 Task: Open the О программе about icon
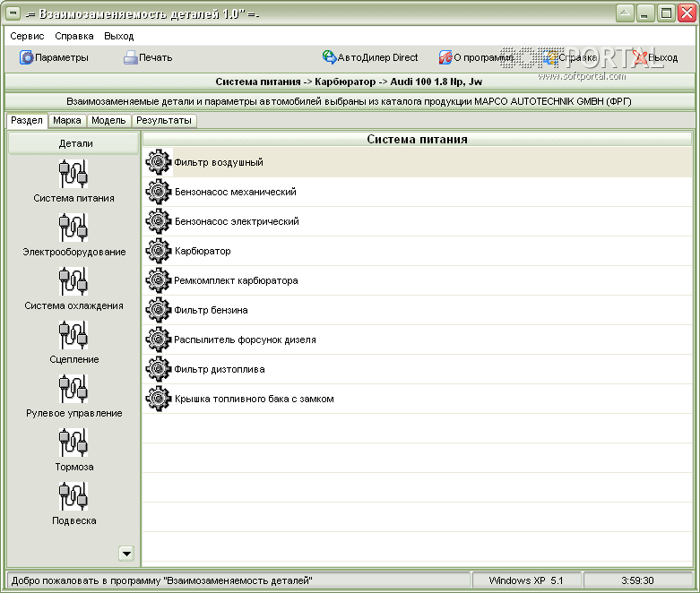point(445,57)
